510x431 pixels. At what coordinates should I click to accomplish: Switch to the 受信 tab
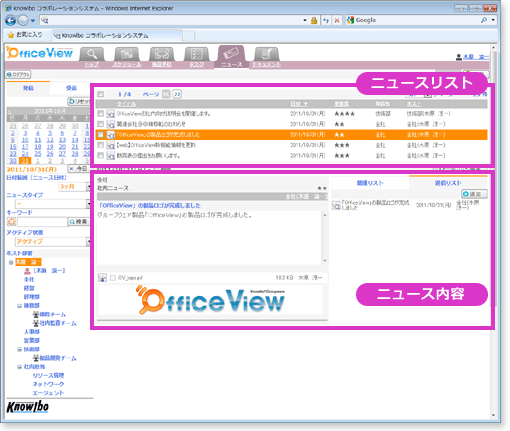tap(71, 88)
